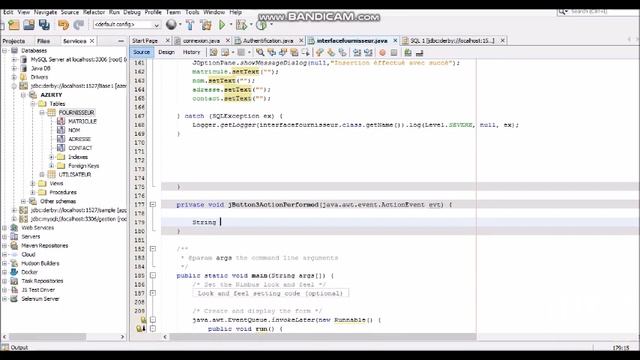
Task: Close the interfacefournisseur.java tab
Action: coord(395,40)
